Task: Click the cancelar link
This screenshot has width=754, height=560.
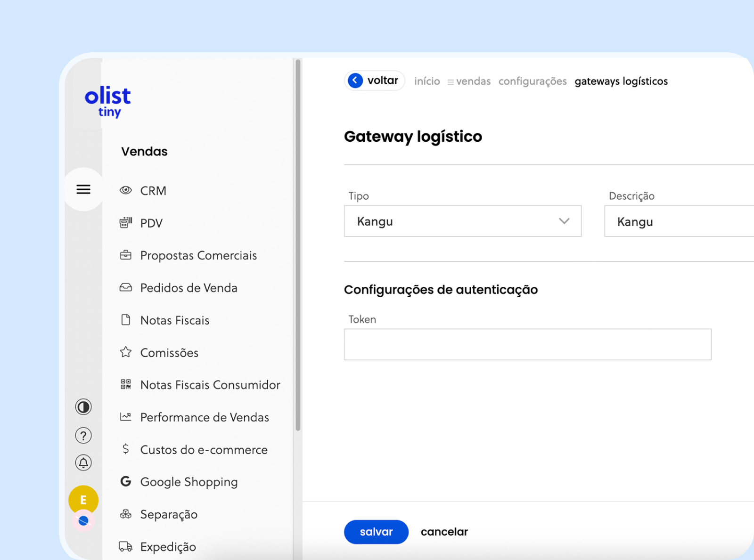Action: coord(444,532)
